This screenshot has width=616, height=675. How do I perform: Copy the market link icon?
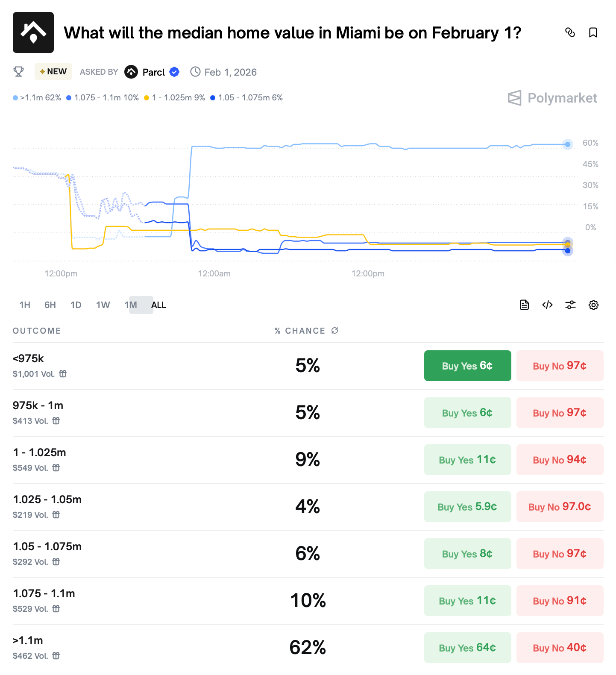570,32
